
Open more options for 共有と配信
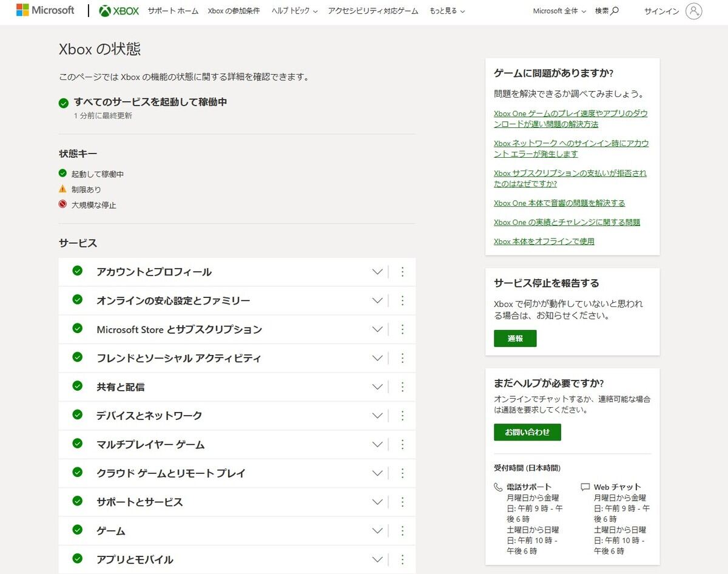pyautogui.click(x=402, y=387)
